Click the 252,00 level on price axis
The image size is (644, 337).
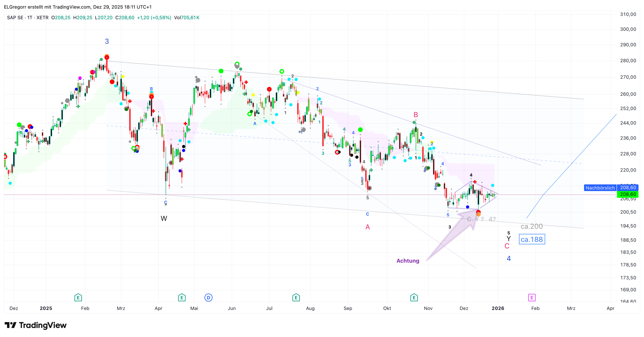point(628,109)
